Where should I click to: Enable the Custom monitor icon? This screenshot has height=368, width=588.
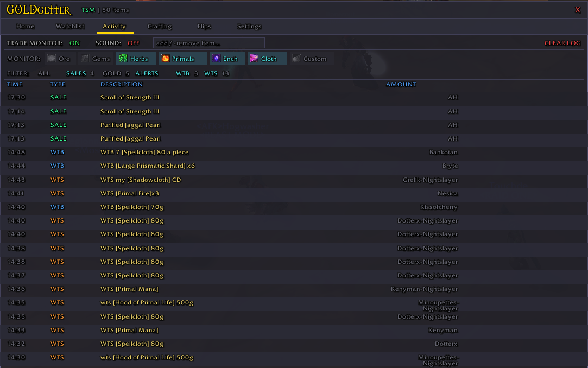coord(296,59)
